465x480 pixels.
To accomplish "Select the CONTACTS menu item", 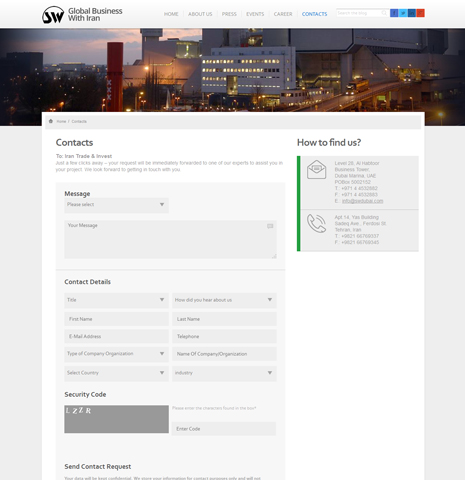I will (x=314, y=14).
